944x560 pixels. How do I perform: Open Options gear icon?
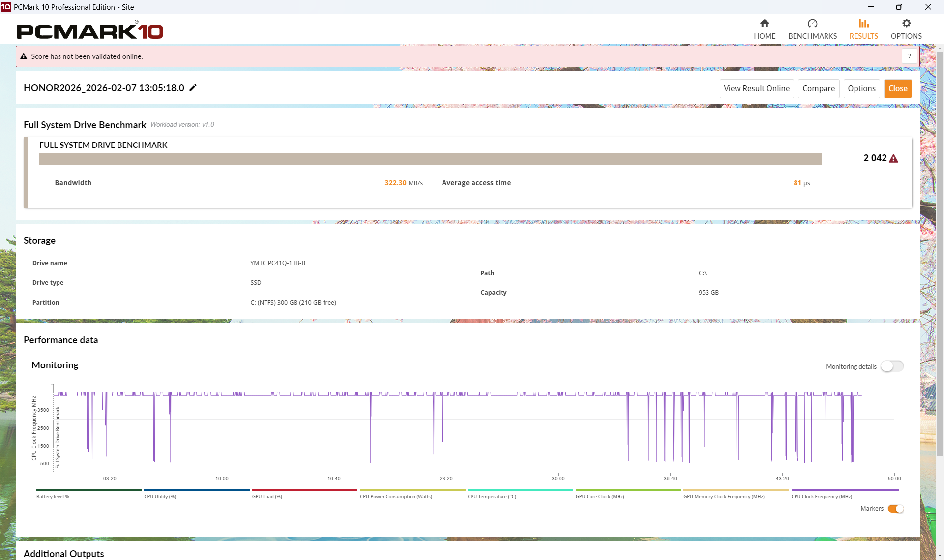click(x=906, y=23)
